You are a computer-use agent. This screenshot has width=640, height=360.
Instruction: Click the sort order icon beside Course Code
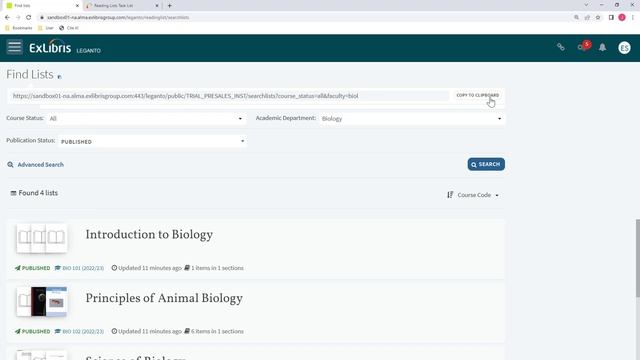tap(450, 195)
